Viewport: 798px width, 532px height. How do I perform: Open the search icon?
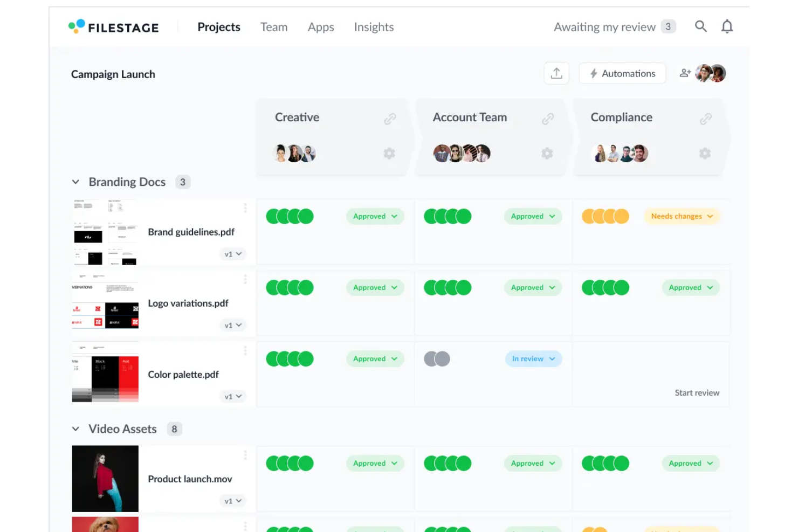(x=700, y=26)
